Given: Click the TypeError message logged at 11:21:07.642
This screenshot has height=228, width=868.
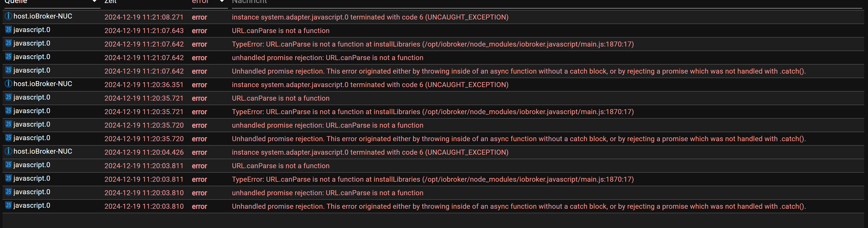Looking at the screenshot, I should point(432,44).
